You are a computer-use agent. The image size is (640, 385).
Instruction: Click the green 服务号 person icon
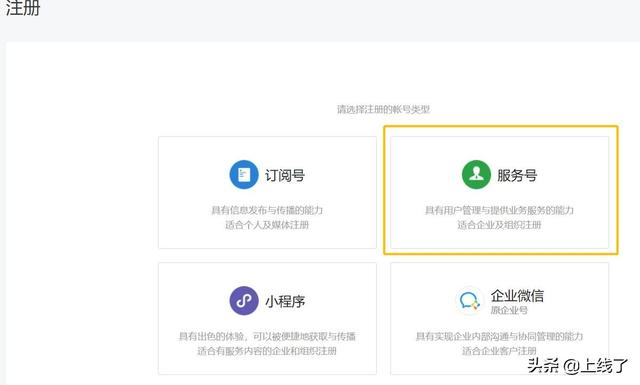(x=476, y=175)
